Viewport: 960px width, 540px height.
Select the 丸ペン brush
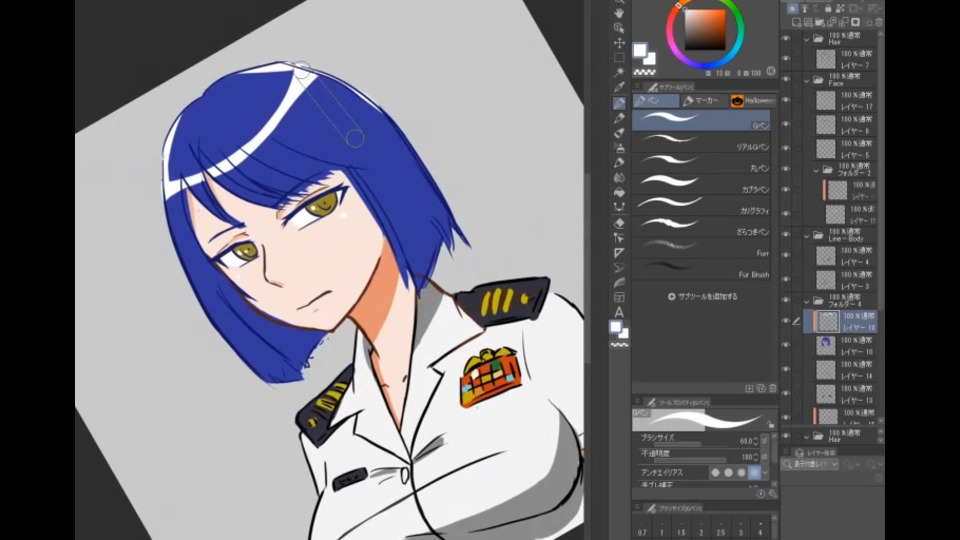coord(701,163)
